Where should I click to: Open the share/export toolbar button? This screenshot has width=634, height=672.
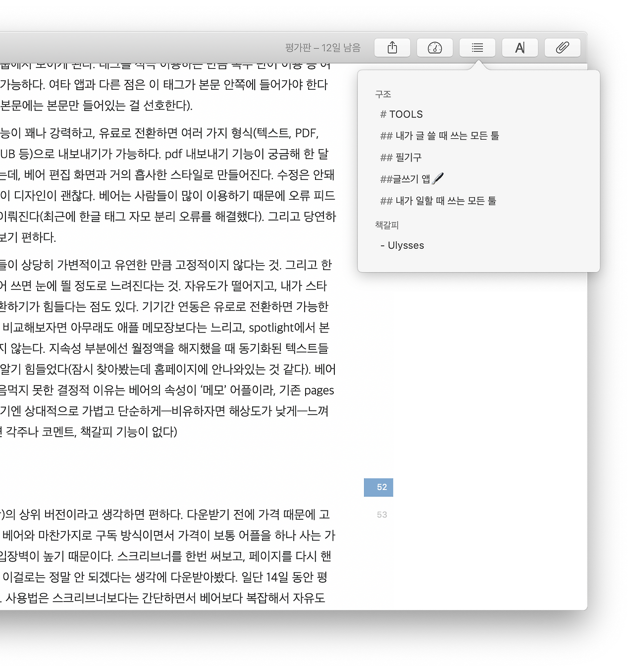pyautogui.click(x=392, y=48)
